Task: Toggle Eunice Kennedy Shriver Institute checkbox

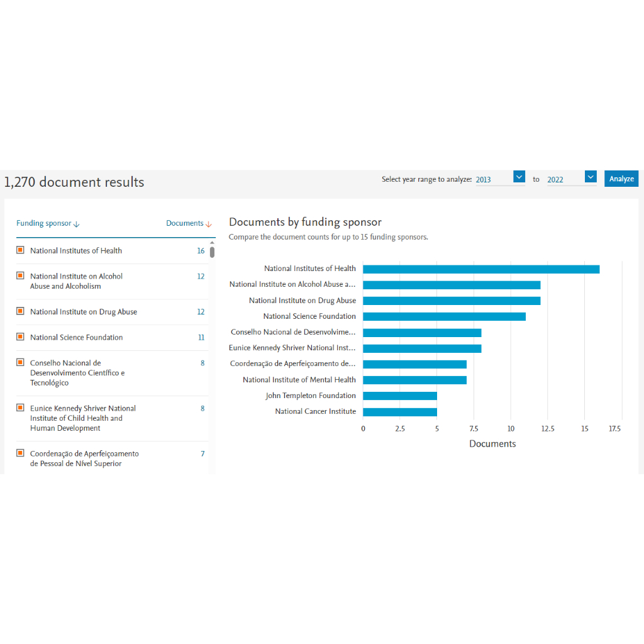Action: coord(20,408)
